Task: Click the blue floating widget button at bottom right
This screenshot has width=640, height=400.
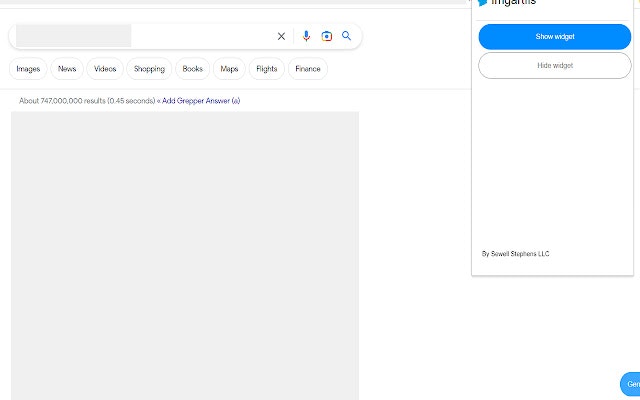Action: tap(631, 384)
